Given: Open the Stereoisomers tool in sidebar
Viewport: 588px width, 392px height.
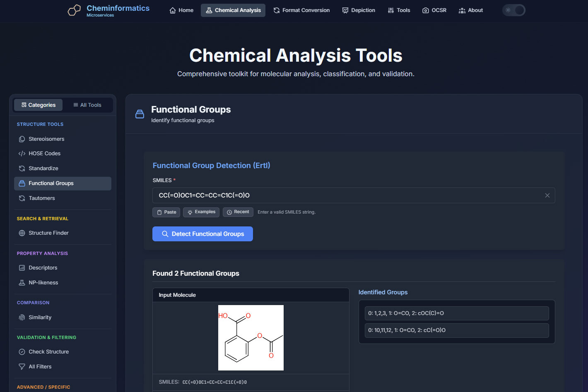Looking at the screenshot, I should [x=46, y=139].
